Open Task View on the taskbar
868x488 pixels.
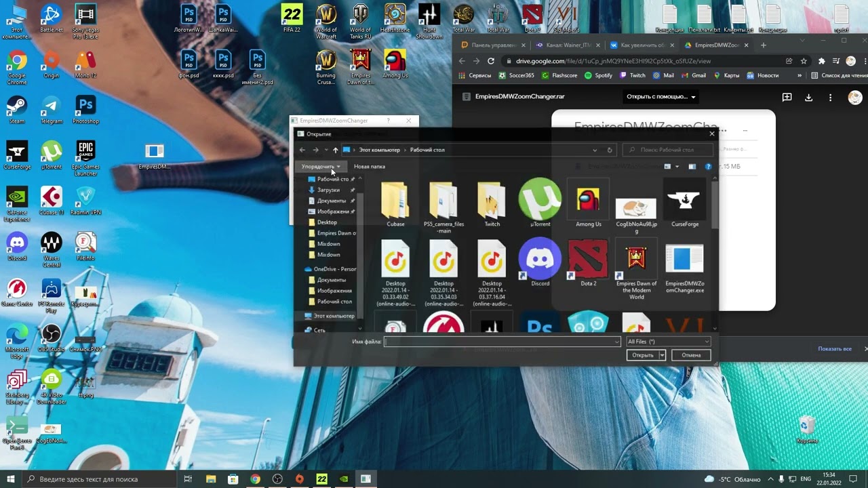(x=188, y=479)
